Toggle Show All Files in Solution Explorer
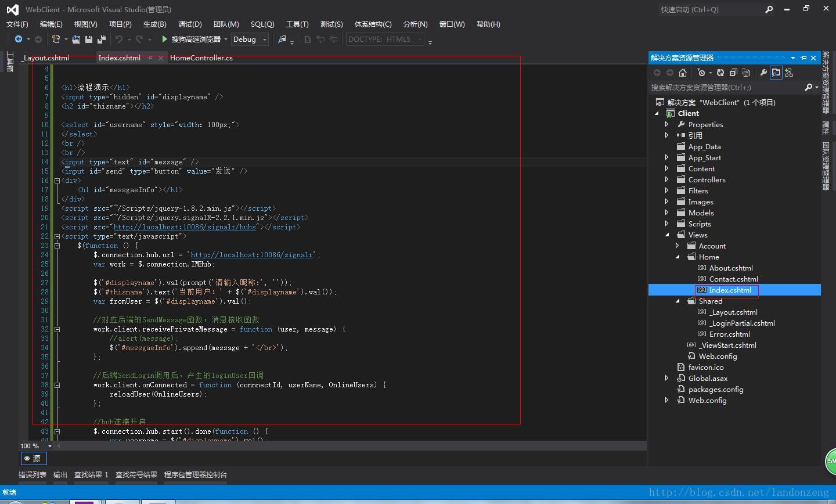The width and height of the screenshot is (836, 504). (747, 73)
